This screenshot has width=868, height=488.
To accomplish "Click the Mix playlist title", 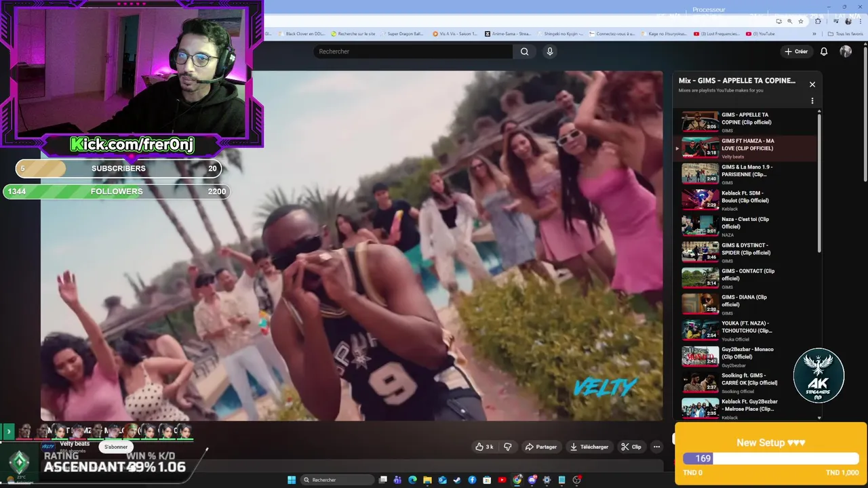I will pyautogui.click(x=737, y=81).
